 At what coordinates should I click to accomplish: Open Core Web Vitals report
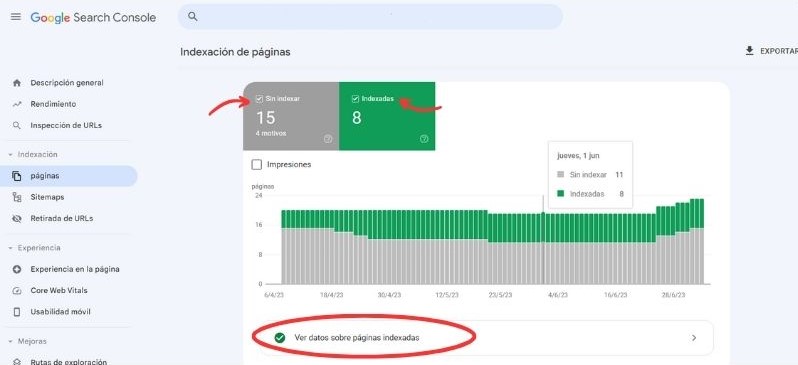[x=59, y=291]
